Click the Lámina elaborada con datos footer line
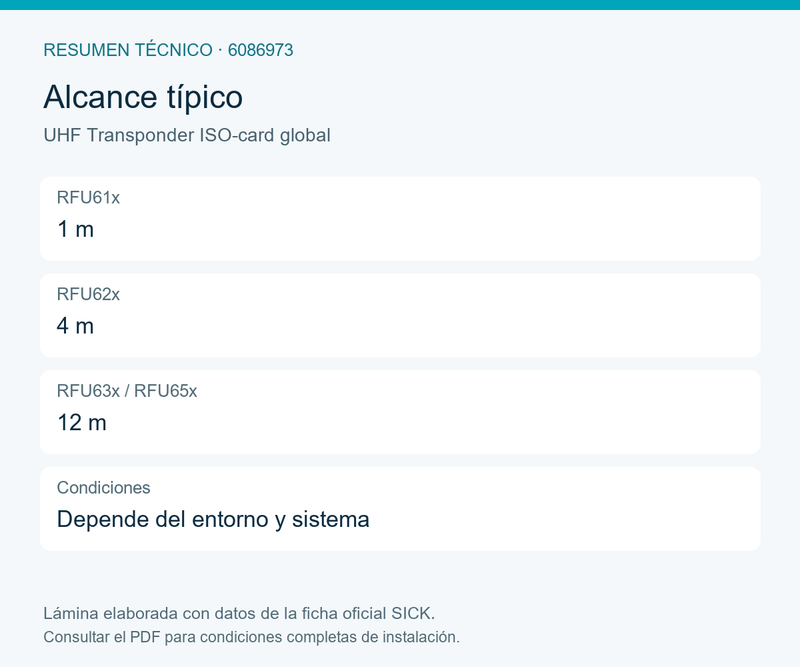The height and width of the screenshot is (667, 800). pos(239,613)
